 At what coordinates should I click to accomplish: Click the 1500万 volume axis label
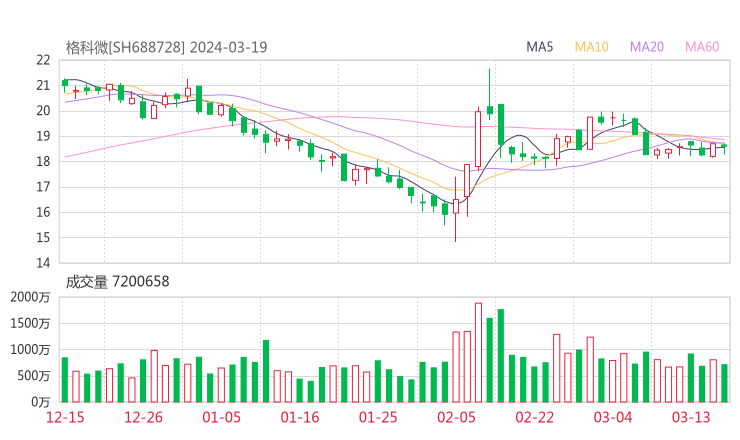tap(30, 323)
